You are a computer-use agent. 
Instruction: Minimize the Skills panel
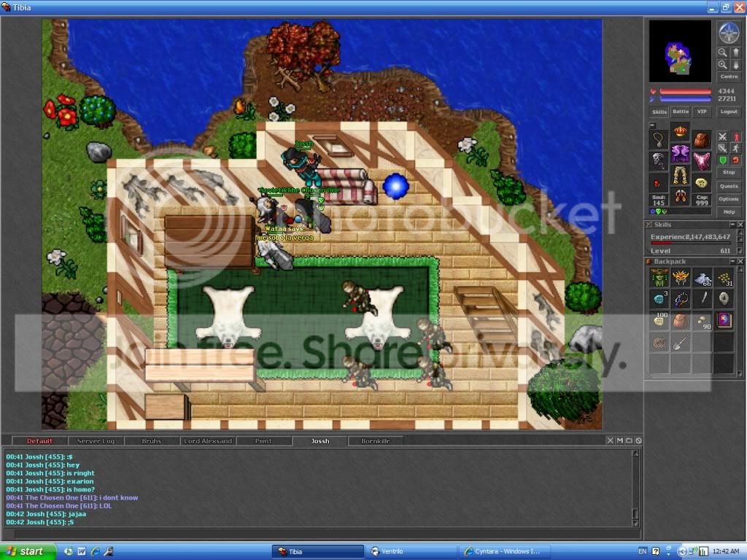coord(732,225)
